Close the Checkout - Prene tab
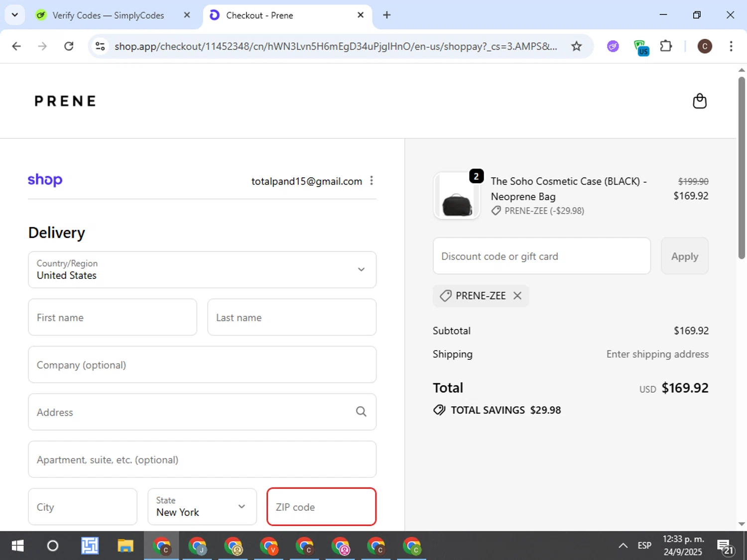This screenshot has width=747, height=560. [361, 15]
